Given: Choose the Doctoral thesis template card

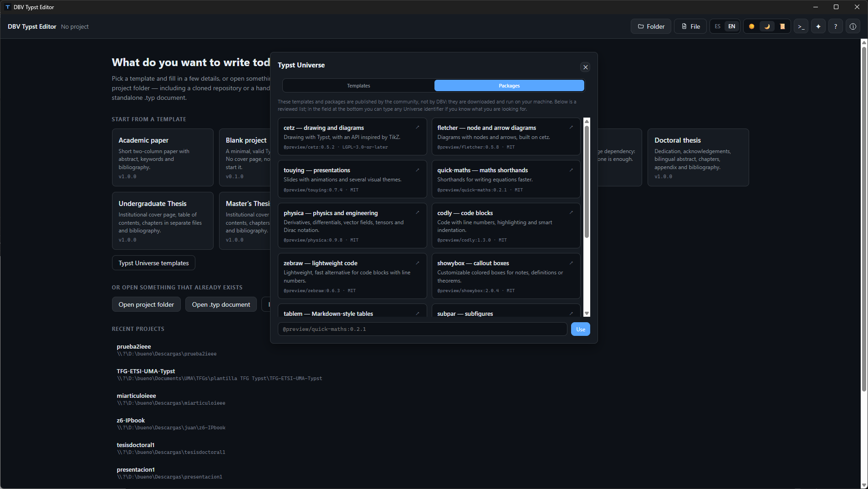Looking at the screenshot, I should (x=698, y=157).
